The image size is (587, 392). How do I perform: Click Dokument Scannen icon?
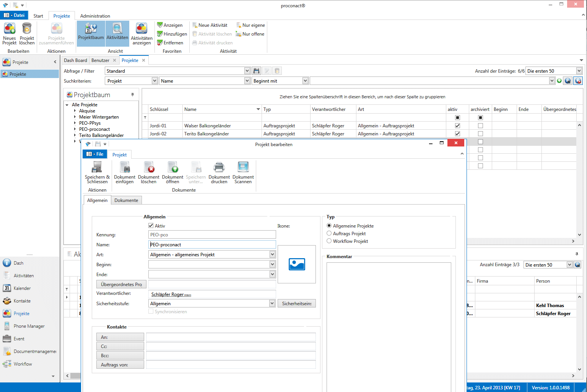(x=243, y=172)
